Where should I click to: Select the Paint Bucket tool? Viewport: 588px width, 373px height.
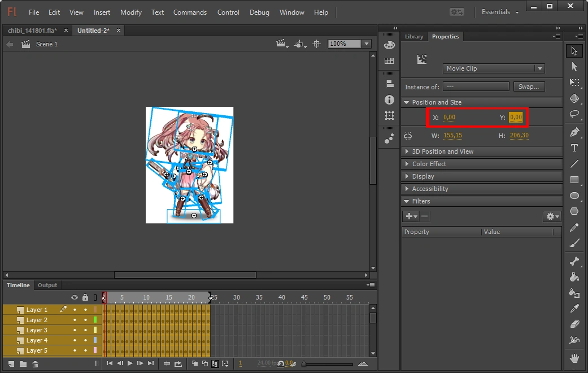(574, 277)
